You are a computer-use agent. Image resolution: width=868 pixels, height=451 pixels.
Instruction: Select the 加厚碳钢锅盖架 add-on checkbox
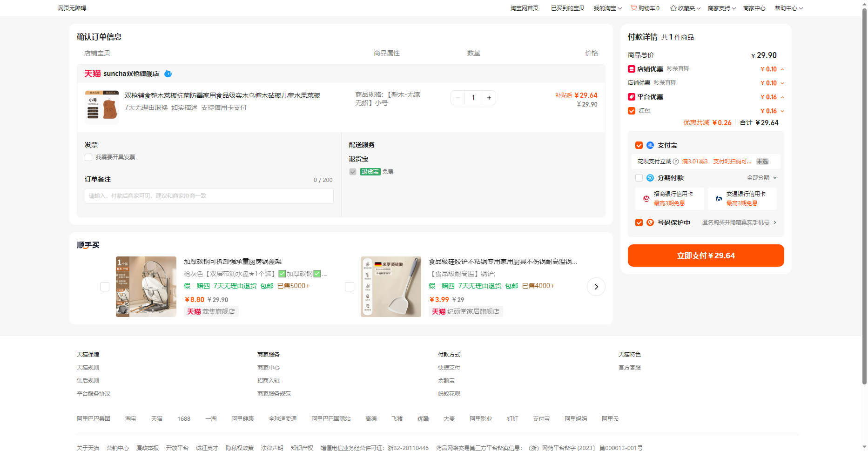pyautogui.click(x=105, y=287)
